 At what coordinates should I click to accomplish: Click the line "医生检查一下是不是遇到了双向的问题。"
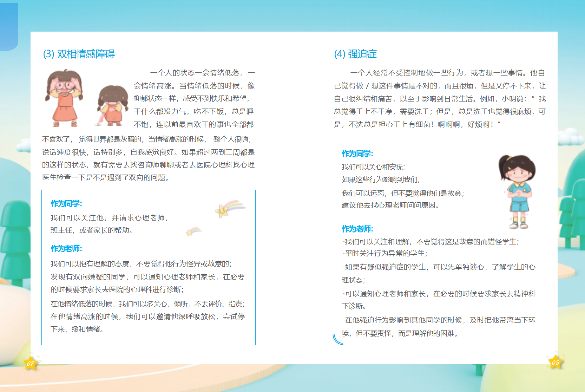pyautogui.click(x=106, y=178)
